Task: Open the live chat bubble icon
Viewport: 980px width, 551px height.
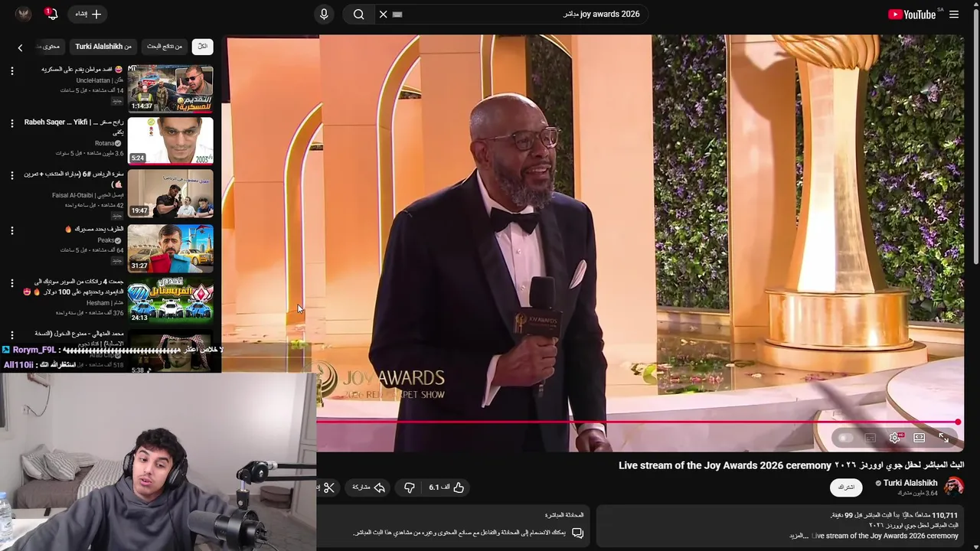Action: click(577, 533)
